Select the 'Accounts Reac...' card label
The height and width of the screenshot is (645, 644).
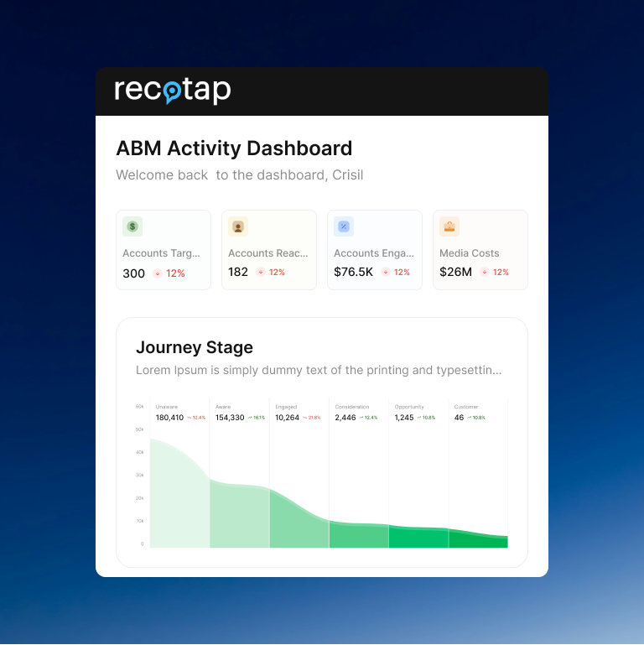tap(268, 253)
